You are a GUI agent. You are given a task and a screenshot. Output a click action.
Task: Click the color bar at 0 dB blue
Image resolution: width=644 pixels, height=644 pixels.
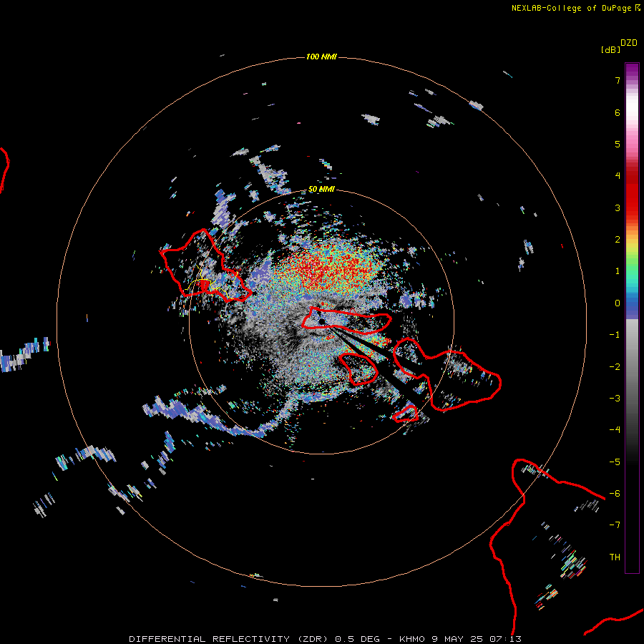point(632,303)
